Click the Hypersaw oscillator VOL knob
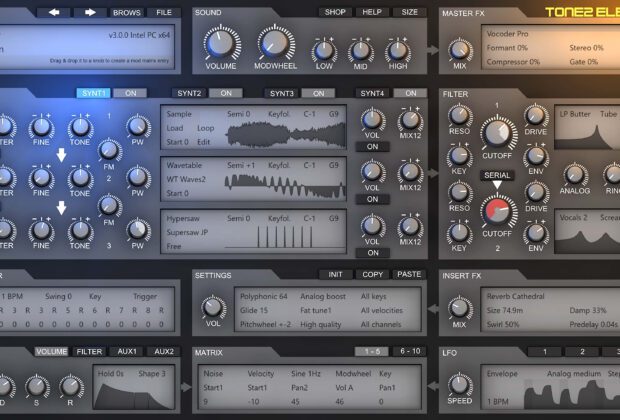Screen dimensions: 620x420 [x=372, y=226]
